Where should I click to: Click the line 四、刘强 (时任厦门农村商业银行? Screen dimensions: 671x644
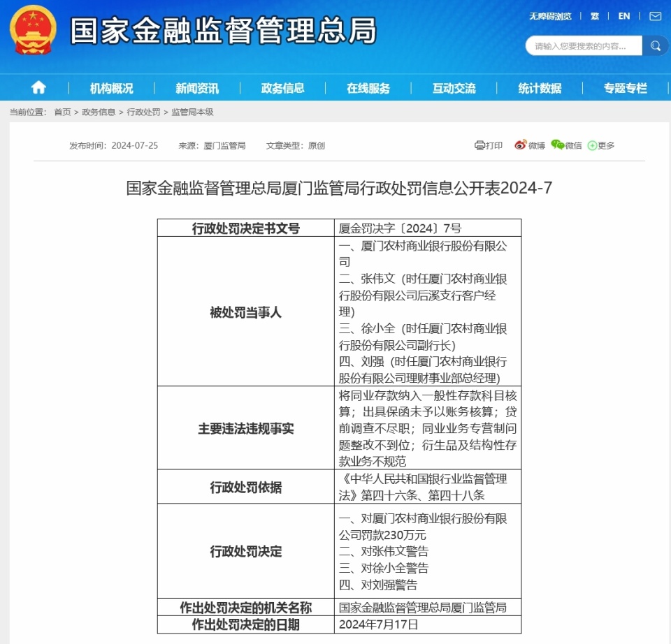pos(423,361)
